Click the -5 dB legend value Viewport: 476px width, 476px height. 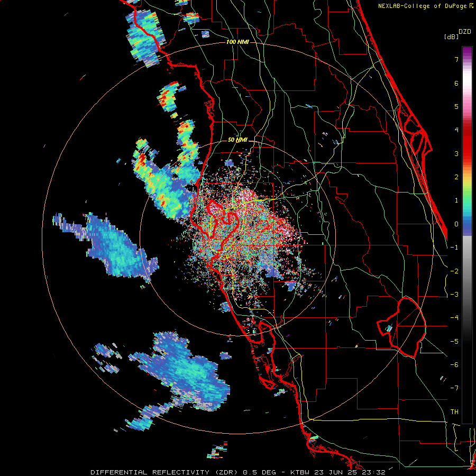click(x=454, y=341)
